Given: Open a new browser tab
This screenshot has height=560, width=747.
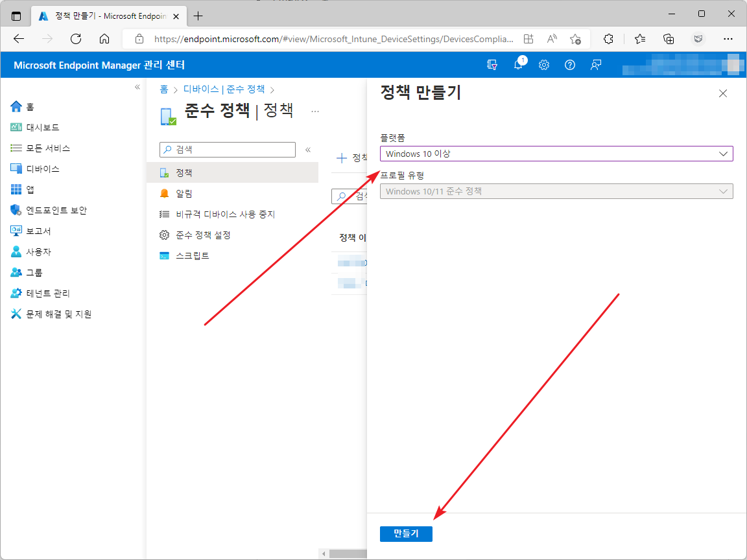Looking at the screenshot, I should point(198,16).
